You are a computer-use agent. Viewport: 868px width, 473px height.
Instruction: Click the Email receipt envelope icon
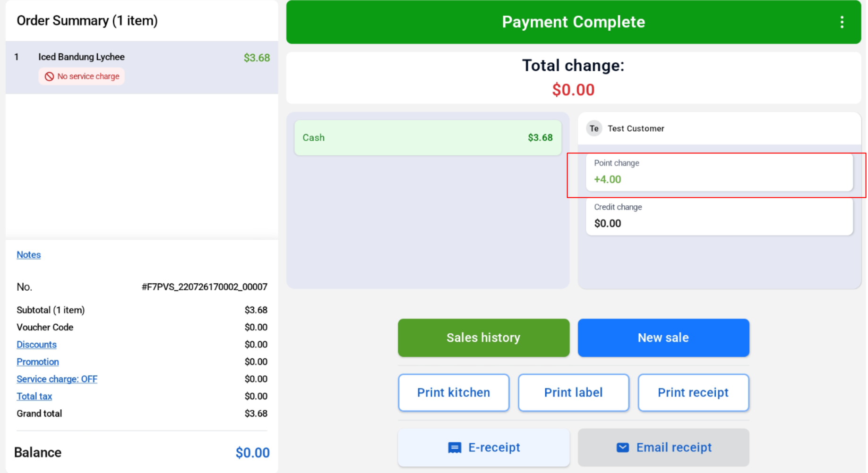point(623,448)
